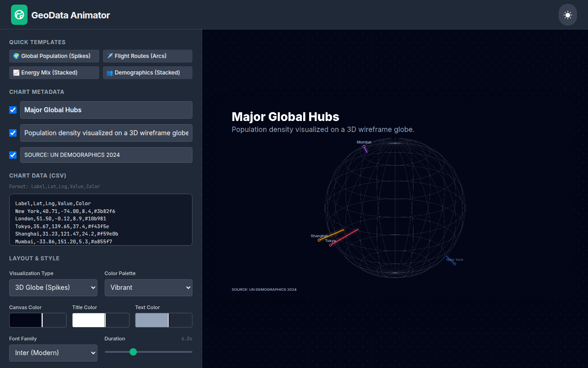Open the Color Palette dropdown
588x368 pixels.
point(148,287)
